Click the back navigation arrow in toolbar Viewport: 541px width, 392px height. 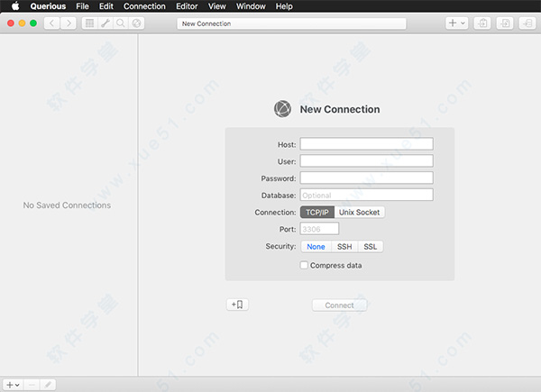[52, 23]
